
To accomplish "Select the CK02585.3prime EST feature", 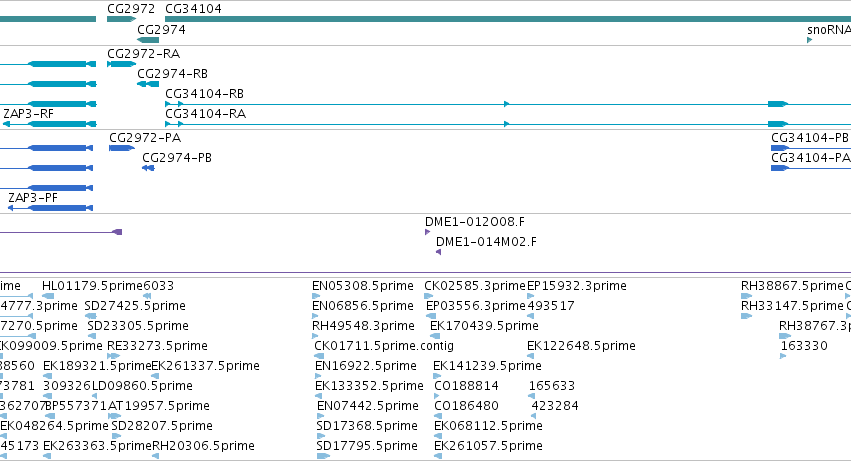I will coord(427,296).
